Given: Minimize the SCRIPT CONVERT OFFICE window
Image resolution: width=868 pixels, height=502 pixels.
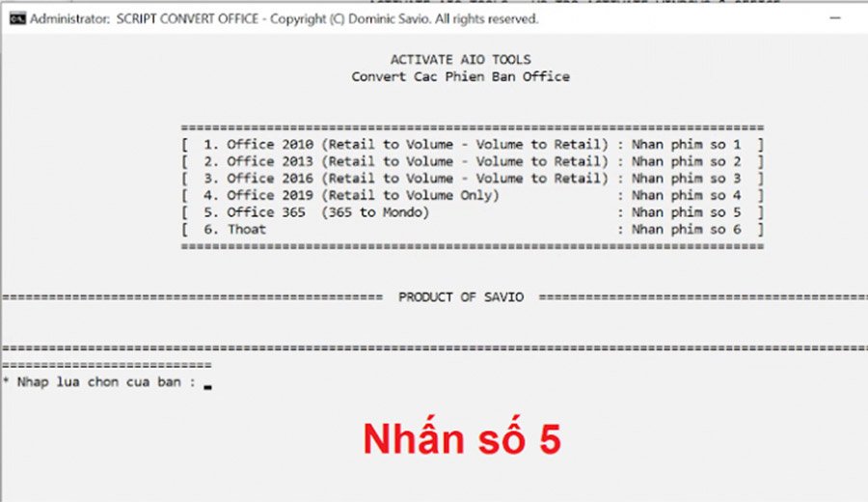Looking at the screenshot, I should pyautogui.click(x=835, y=18).
